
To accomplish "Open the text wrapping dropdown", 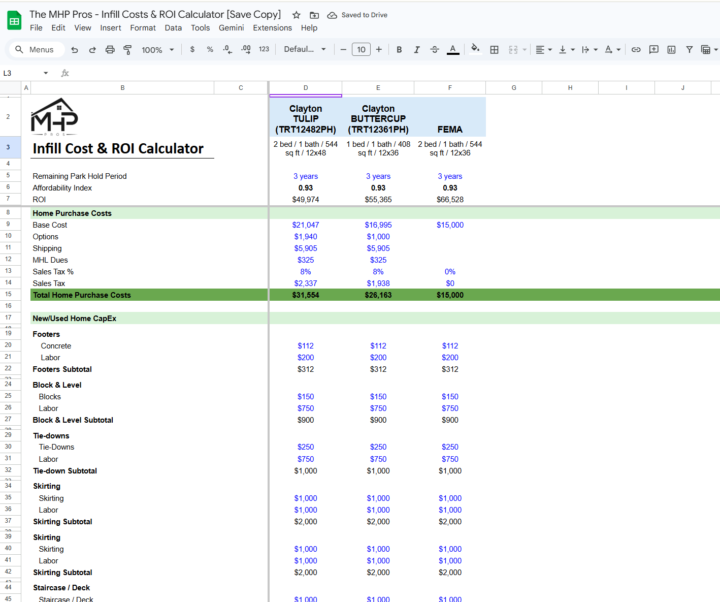I will point(589,50).
